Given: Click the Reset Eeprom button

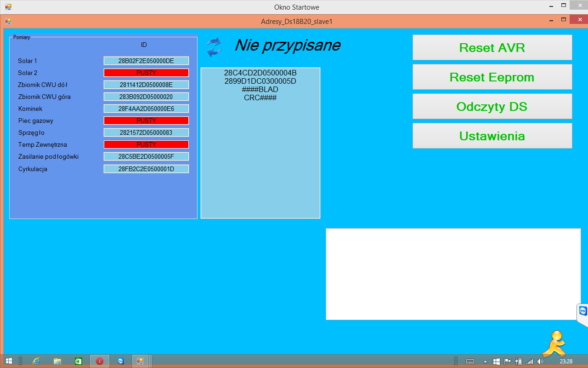Looking at the screenshot, I should (x=492, y=77).
